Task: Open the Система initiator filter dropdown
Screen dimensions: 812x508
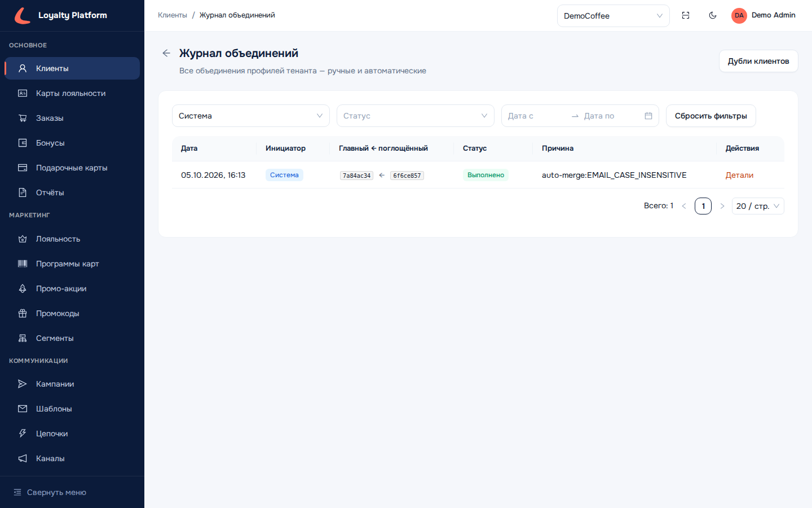Action: tap(250, 116)
